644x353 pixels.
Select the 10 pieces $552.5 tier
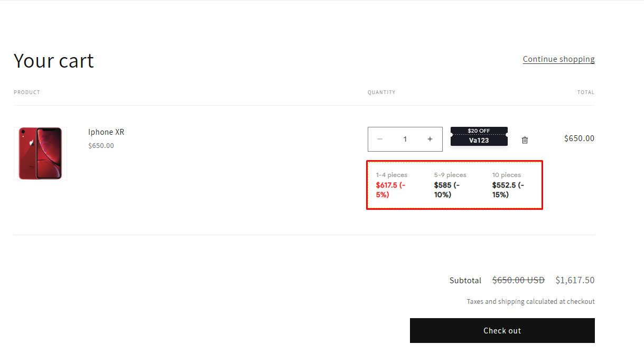[x=509, y=185]
